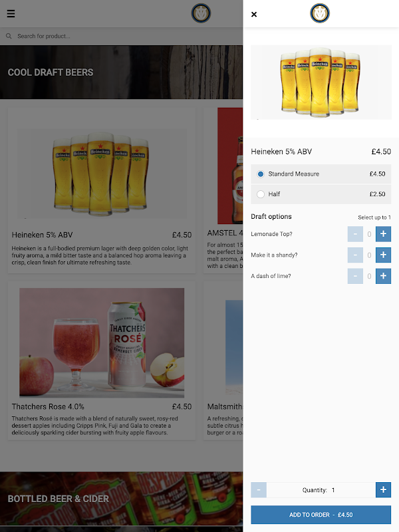Decrease dash of lime minus button
The image size is (399, 532).
(355, 276)
